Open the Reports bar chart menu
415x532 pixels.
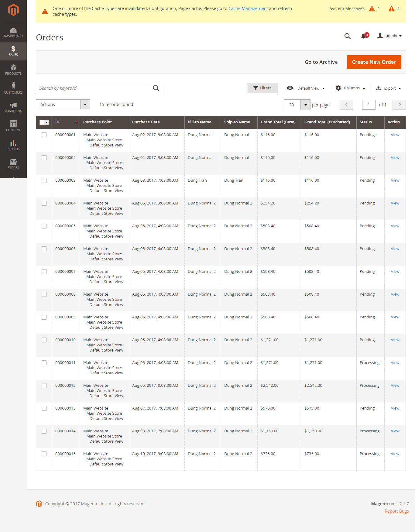pyautogui.click(x=13, y=145)
